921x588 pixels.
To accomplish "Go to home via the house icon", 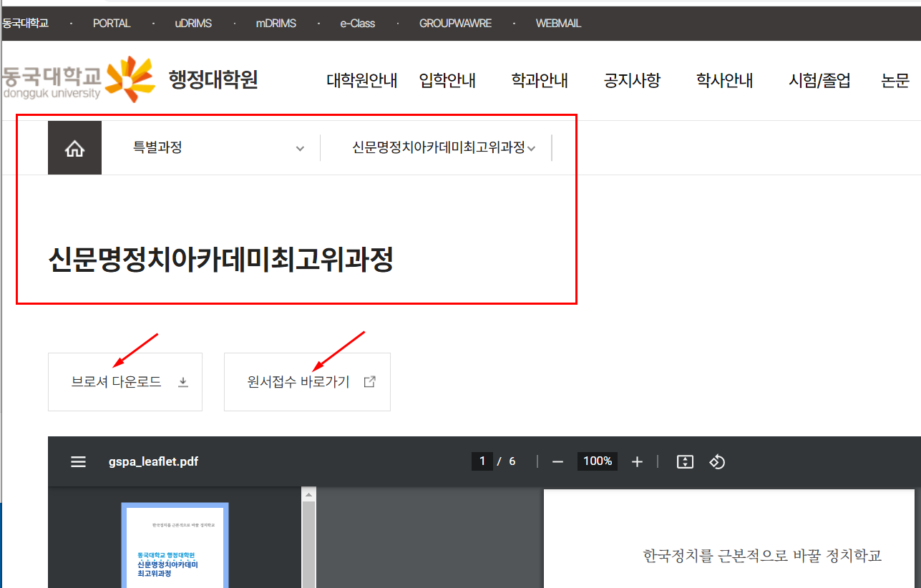I will (x=74, y=148).
